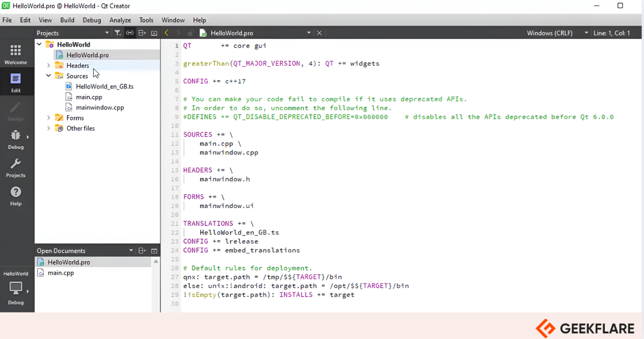644x339 pixels.
Task: Open the Help menu in menu bar
Action: [199, 20]
